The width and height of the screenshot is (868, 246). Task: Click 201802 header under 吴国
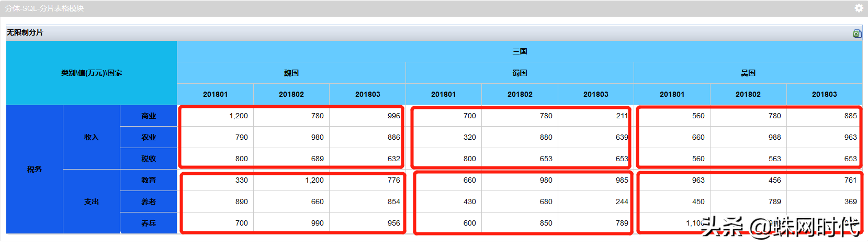748,94
